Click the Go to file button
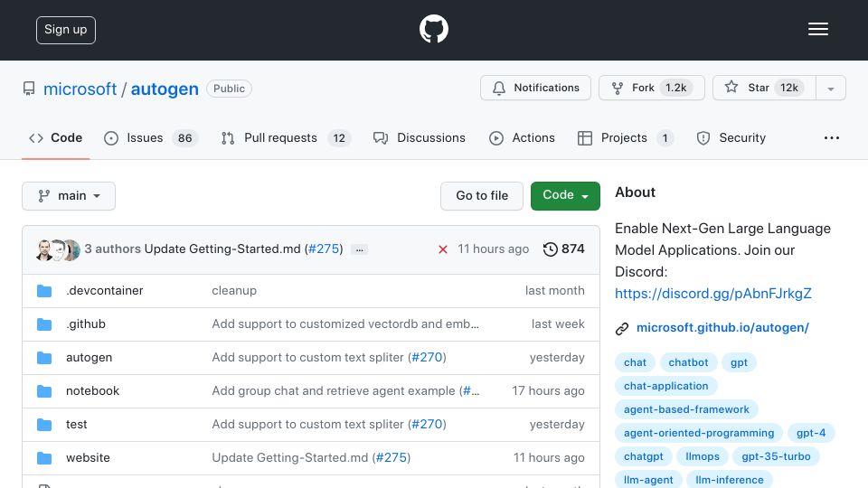 click(482, 196)
